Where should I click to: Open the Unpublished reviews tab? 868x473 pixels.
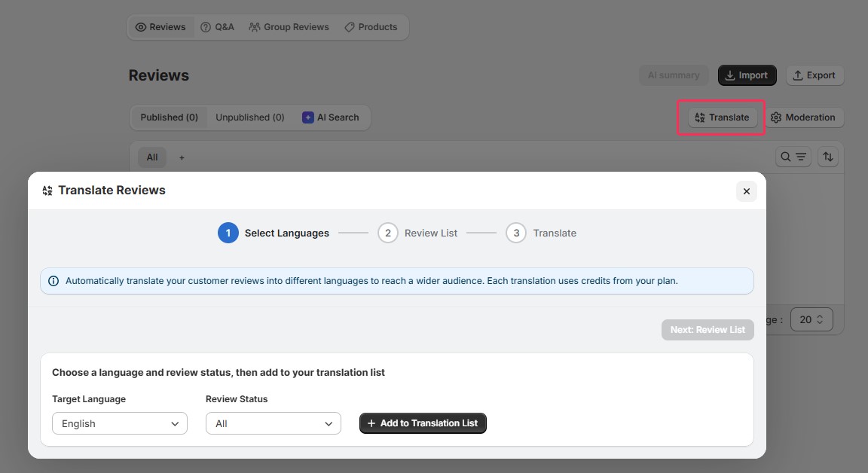point(249,117)
